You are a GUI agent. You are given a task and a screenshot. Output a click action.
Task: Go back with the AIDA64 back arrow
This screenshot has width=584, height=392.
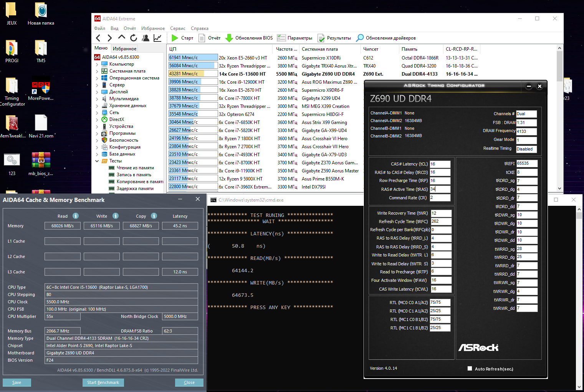(x=98, y=38)
